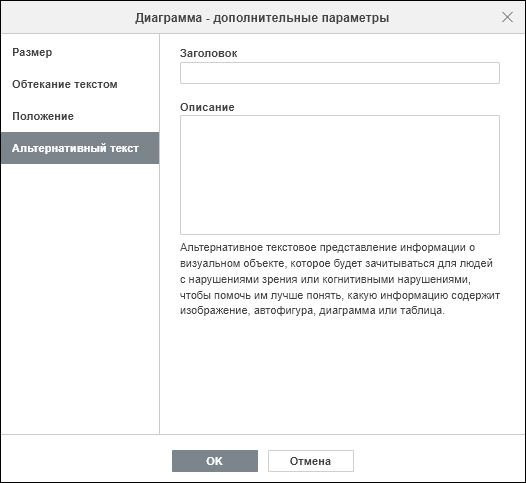Click inside the Описание text area
This screenshot has height=483, width=526.
click(339, 175)
